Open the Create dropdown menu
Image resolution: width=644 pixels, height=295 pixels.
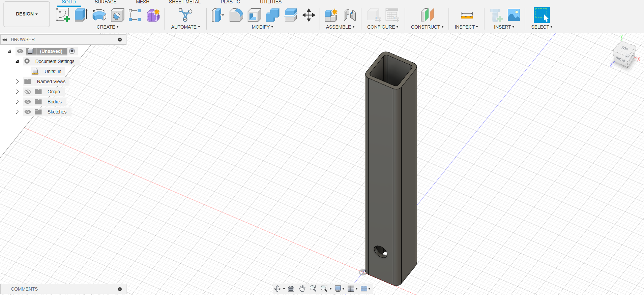click(108, 27)
